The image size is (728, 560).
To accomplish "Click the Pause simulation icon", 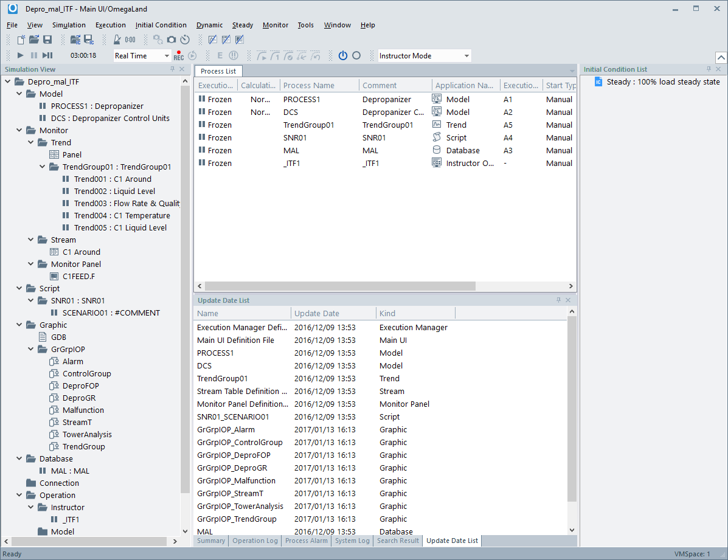I will [34, 55].
